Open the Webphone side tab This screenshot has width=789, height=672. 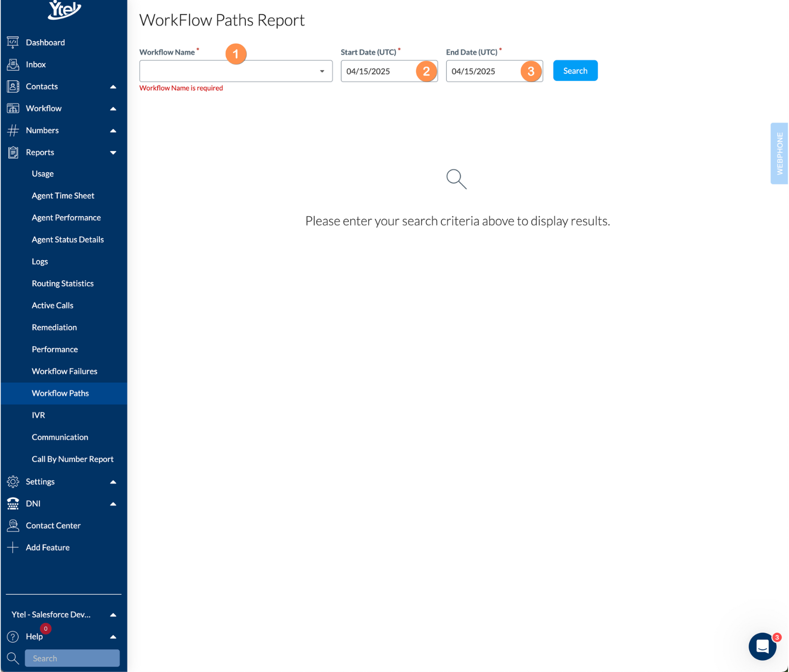(779, 153)
